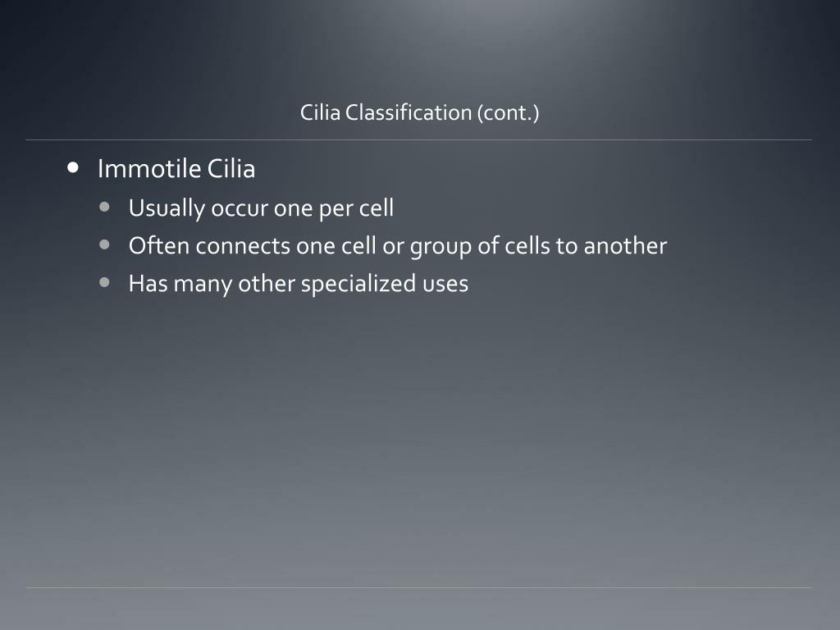840x630 pixels.
Task: Click the line 'Often connects one cell or group'
Action: pos(398,246)
